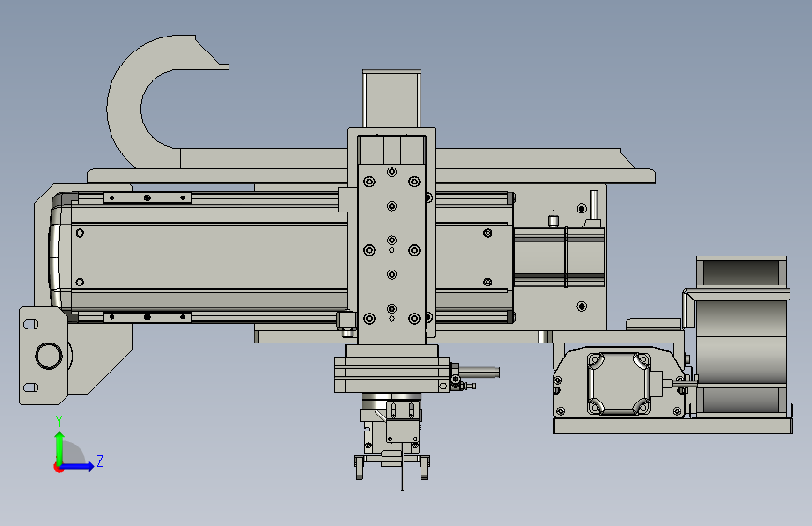
Task: Select the vertical column above the carriage
Action: [x=392, y=98]
